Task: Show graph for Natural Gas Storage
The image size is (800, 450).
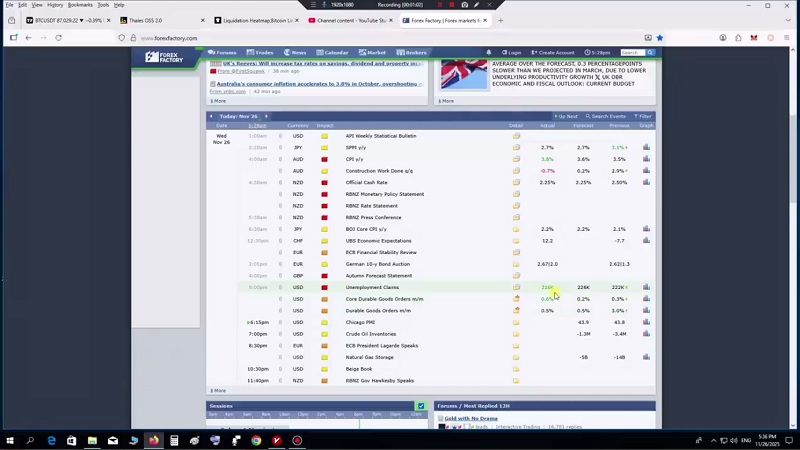Action: click(646, 357)
